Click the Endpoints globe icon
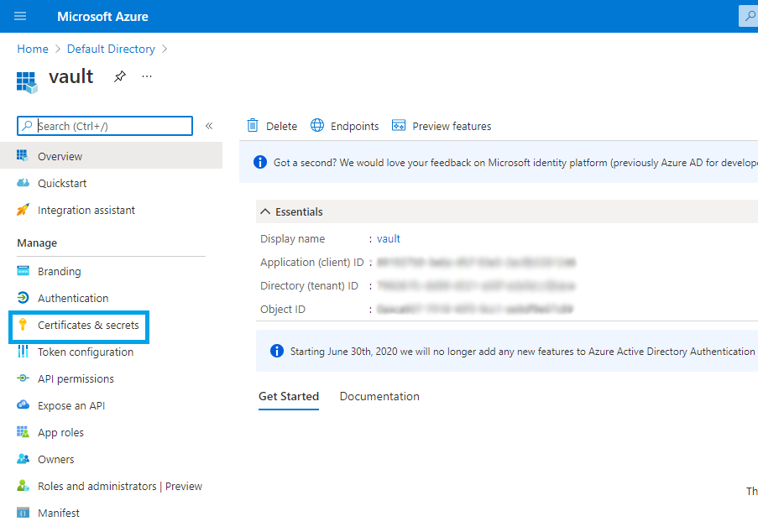This screenshot has height=532, width=758. coord(317,125)
